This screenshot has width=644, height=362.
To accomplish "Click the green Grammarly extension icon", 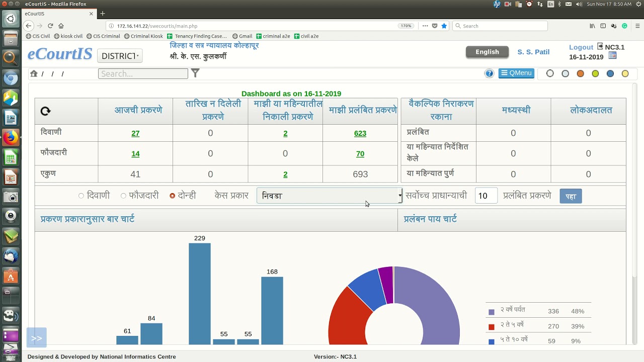I will tap(624, 26).
